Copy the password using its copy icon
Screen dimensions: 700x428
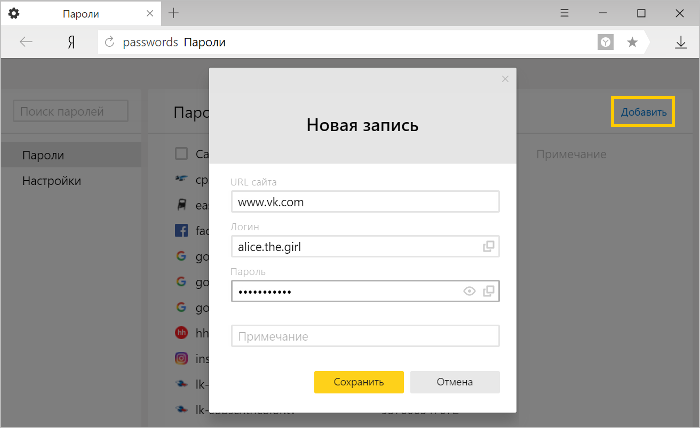point(488,291)
